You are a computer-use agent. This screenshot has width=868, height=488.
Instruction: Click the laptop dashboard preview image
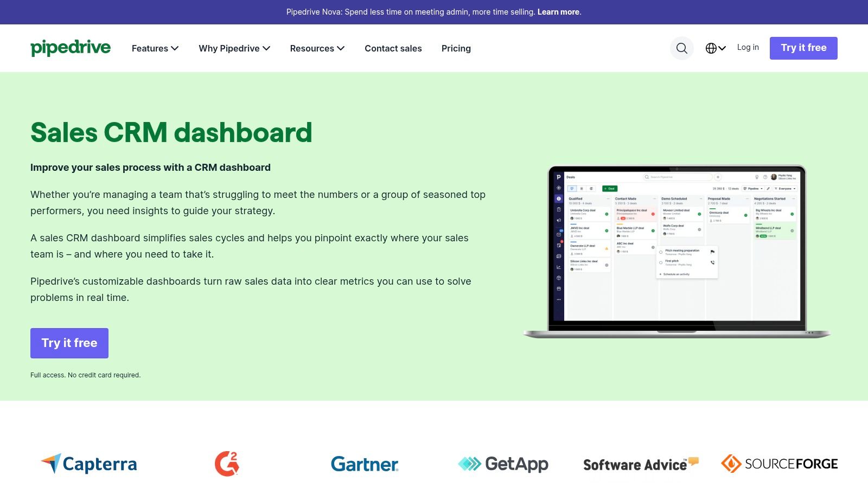pos(676,252)
